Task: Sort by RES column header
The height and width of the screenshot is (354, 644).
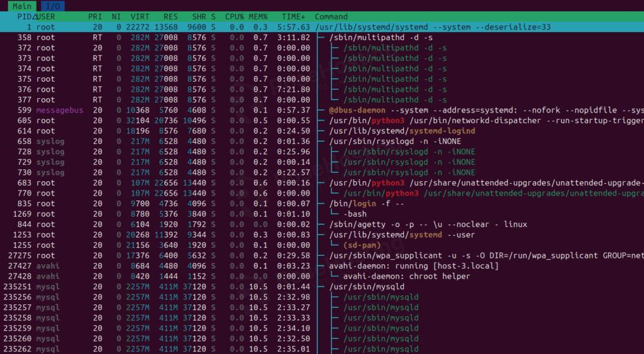Action: click(x=170, y=17)
